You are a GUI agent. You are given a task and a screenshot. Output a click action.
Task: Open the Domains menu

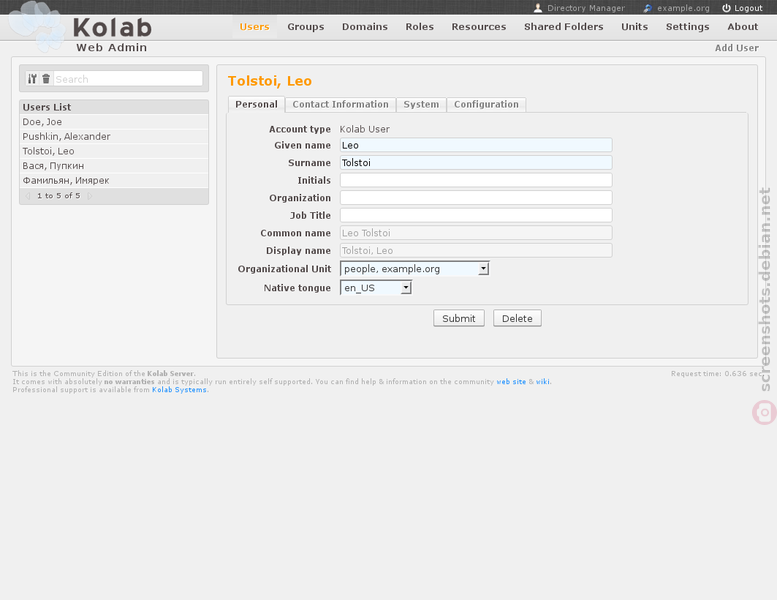point(365,27)
